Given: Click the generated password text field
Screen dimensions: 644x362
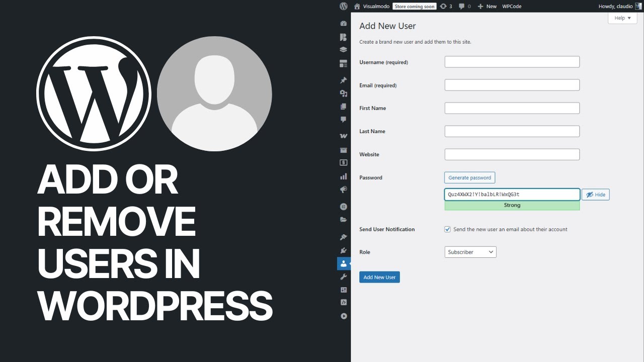Looking at the screenshot, I should (x=512, y=195).
